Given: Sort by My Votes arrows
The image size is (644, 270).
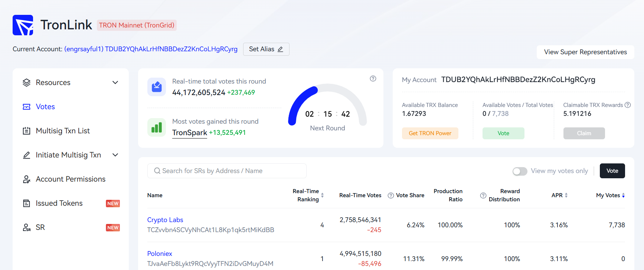Looking at the screenshot, I should 624,195.
